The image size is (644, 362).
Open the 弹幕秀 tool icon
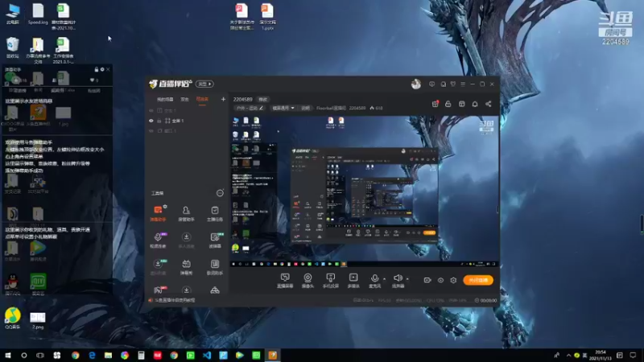[186, 267]
